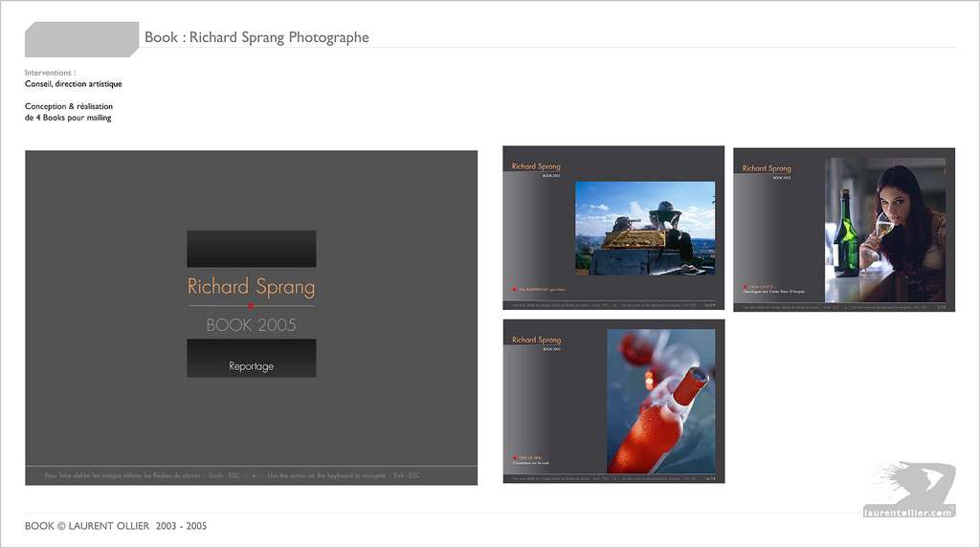Viewport: 980px width, 548px height.
Task: Click the 'BOOK © LAURENT OLLIER 2003 - 2005' footer
Action: tap(116, 526)
